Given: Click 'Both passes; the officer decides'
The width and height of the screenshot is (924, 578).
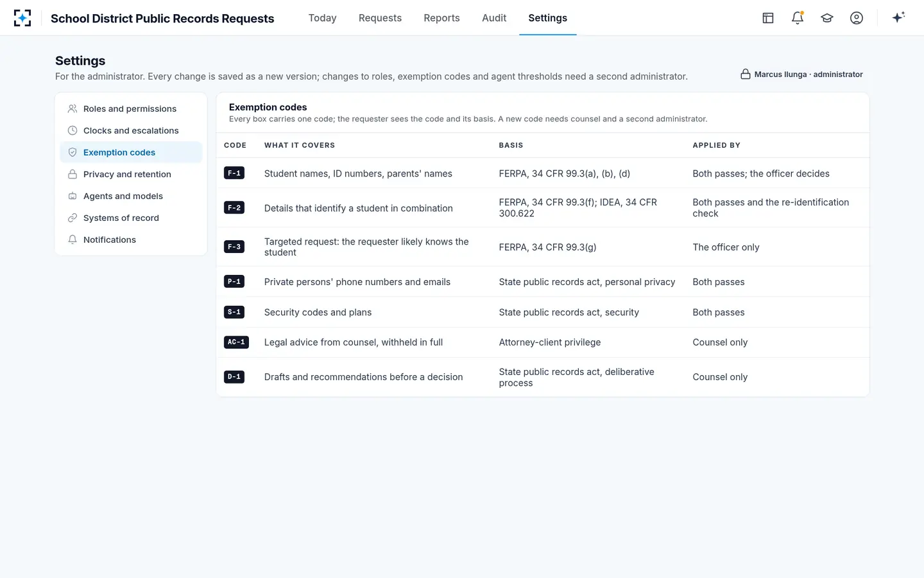Looking at the screenshot, I should [761, 173].
